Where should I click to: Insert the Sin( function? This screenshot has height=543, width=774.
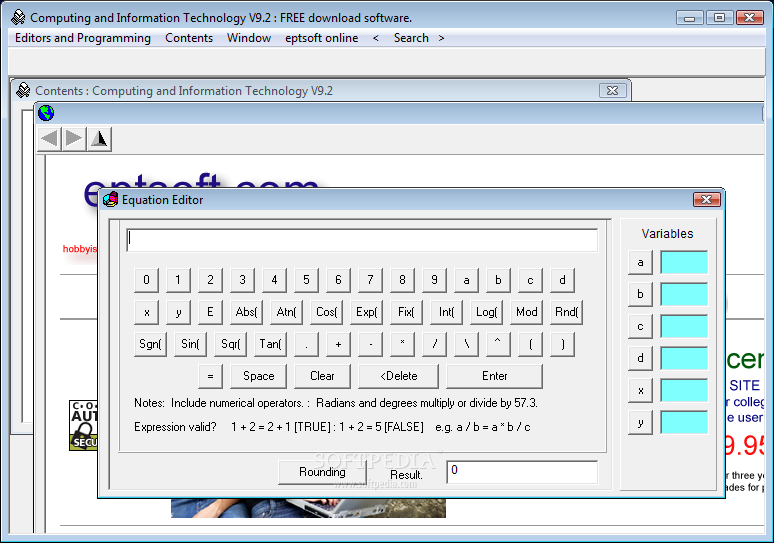(190, 344)
